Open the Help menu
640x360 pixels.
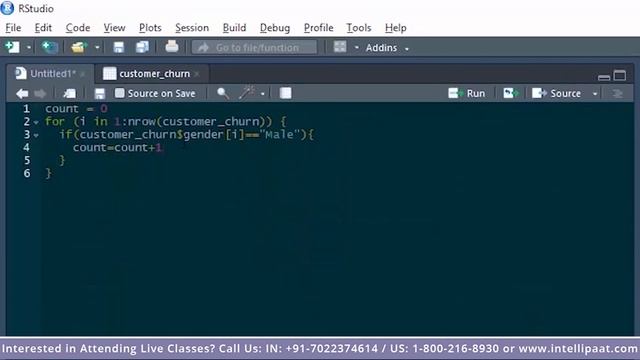click(x=396, y=28)
